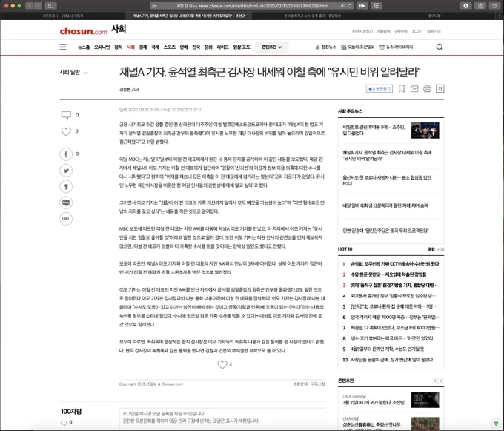
Task: Show Safari tab overview
Action: click(x=494, y=6)
